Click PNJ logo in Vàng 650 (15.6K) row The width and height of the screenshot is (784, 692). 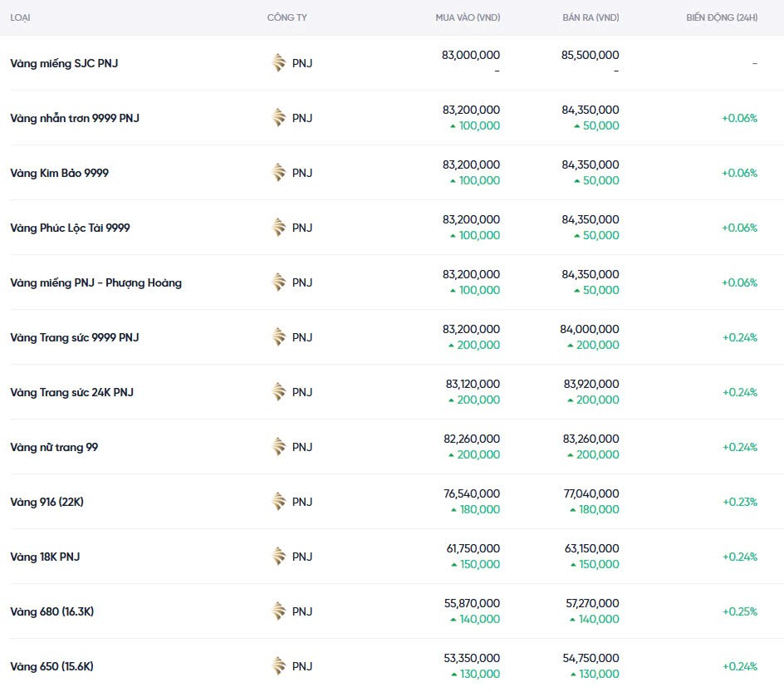pos(279,666)
